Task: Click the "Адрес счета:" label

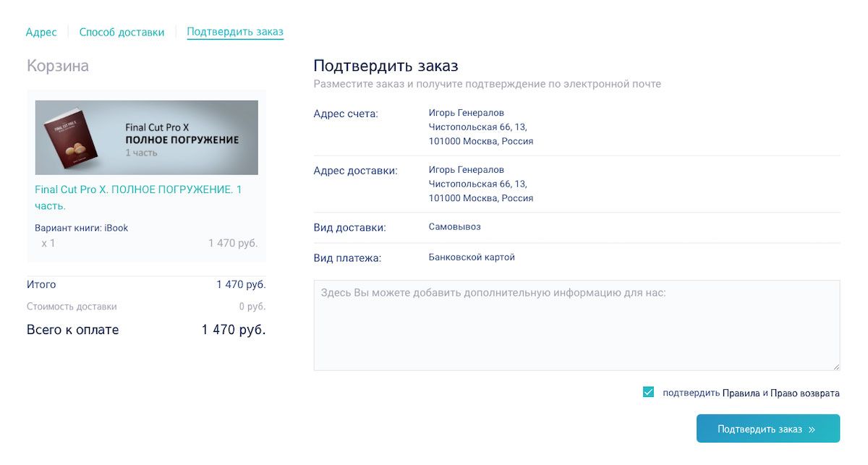Action: pyautogui.click(x=346, y=114)
